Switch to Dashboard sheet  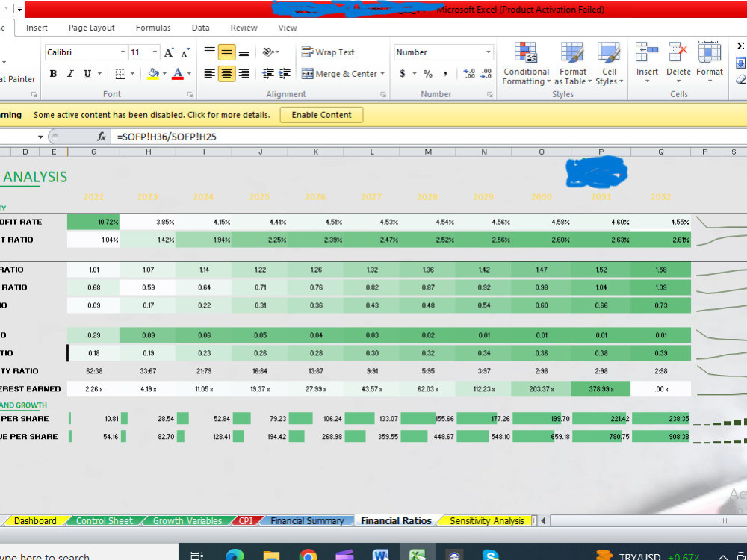35,520
